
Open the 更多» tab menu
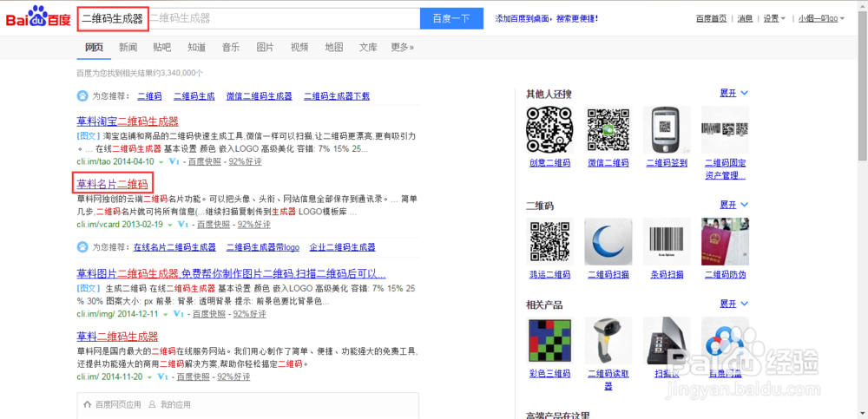[x=403, y=47]
